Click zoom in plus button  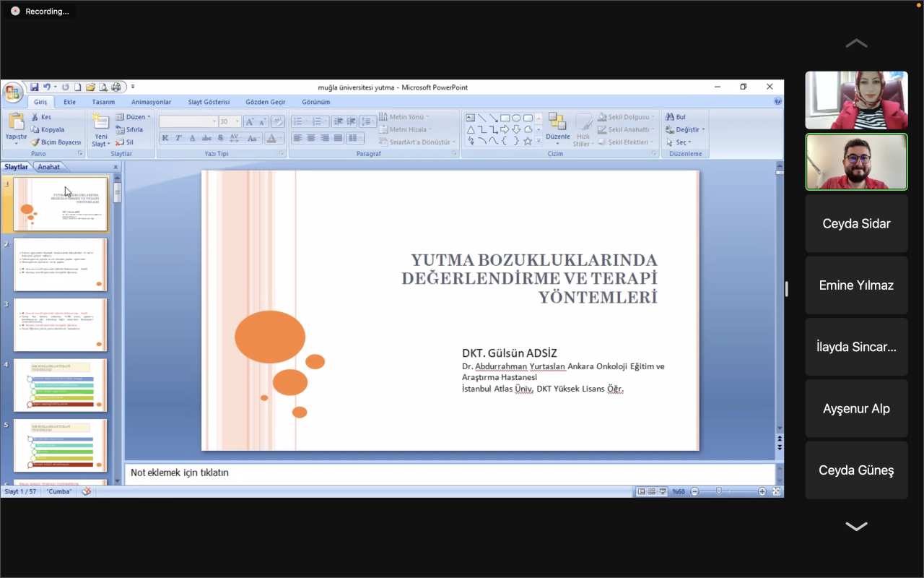point(762,491)
